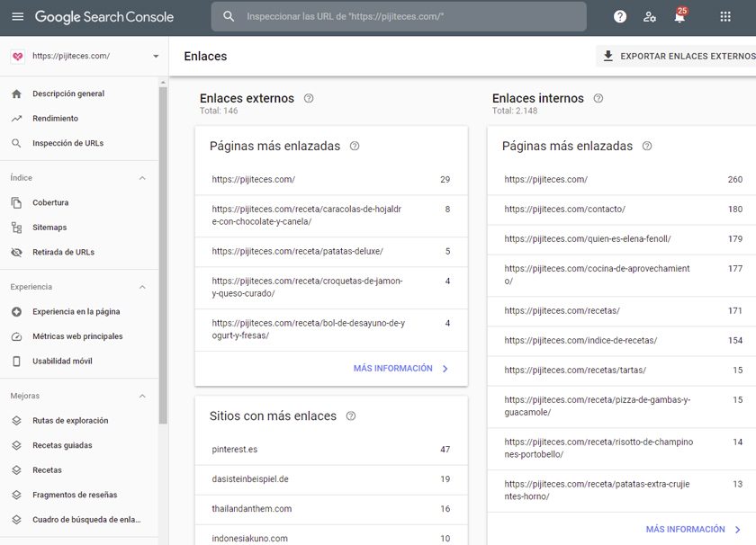Click the Rutas de exploración layers icon
Image resolution: width=756 pixels, height=545 pixels.
click(16, 421)
